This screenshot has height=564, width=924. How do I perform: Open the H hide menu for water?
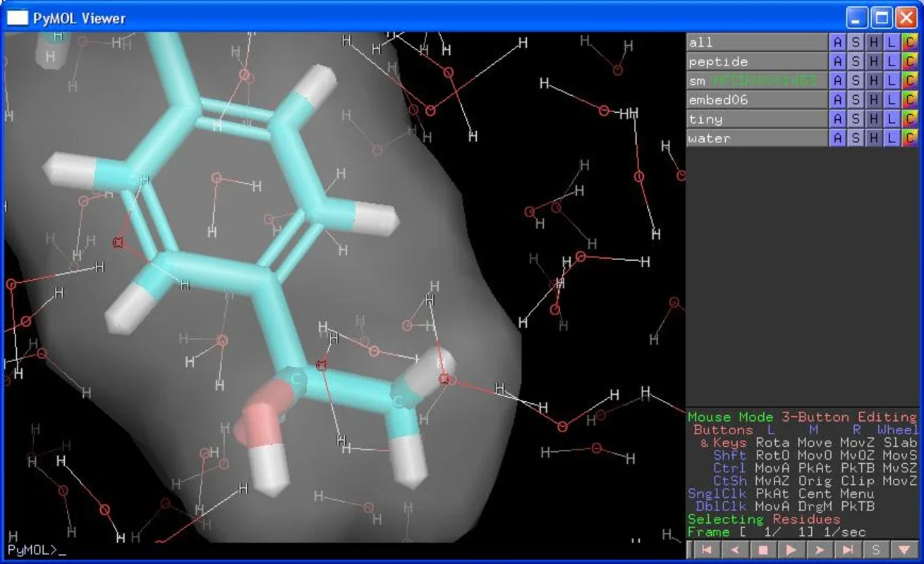point(874,137)
